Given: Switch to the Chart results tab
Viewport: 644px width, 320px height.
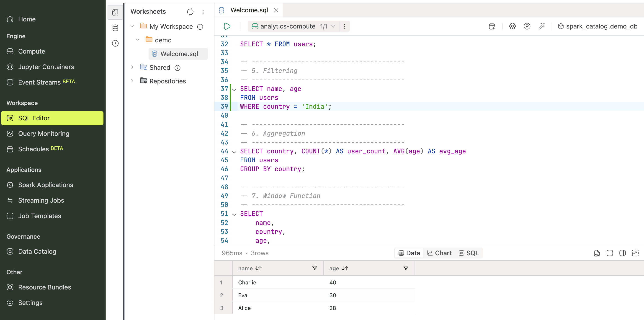Looking at the screenshot, I should (x=439, y=253).
